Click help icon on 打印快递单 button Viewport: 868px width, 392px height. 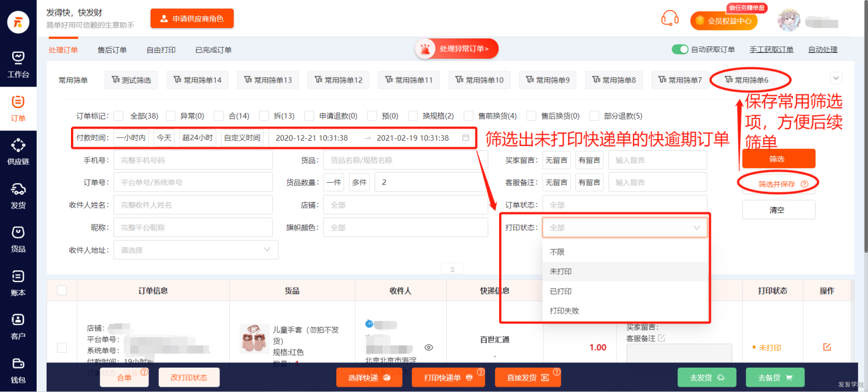click(481, 372)
